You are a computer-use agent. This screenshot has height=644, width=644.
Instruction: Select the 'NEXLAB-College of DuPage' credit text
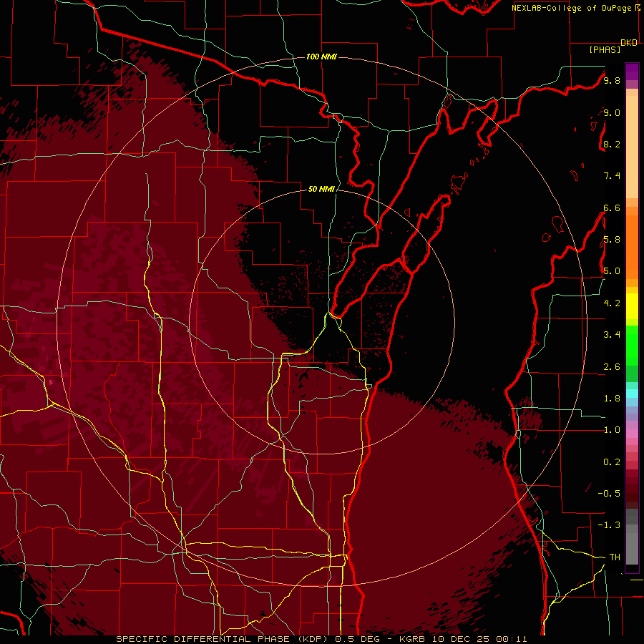pos(572,8)
